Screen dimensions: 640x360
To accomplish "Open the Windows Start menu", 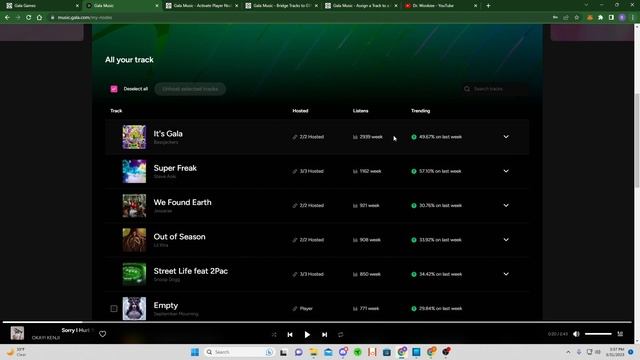I will pyautogui.click(x=195, y=352).
